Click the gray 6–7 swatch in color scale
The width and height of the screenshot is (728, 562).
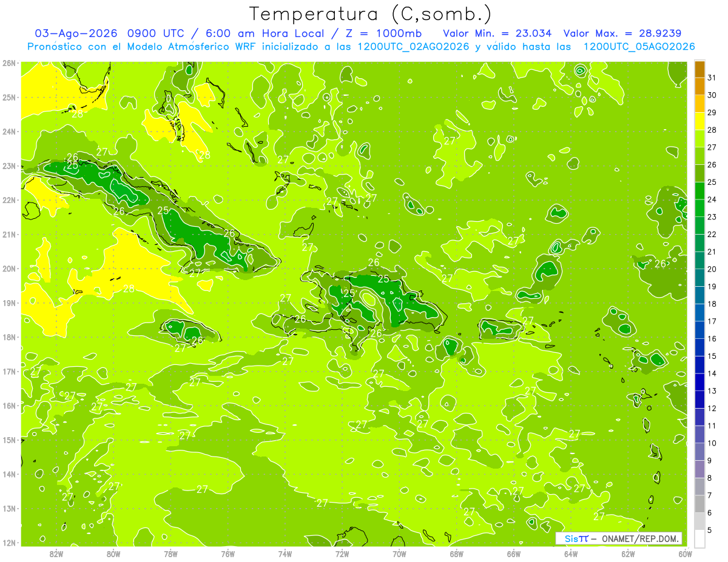[700, 503]
